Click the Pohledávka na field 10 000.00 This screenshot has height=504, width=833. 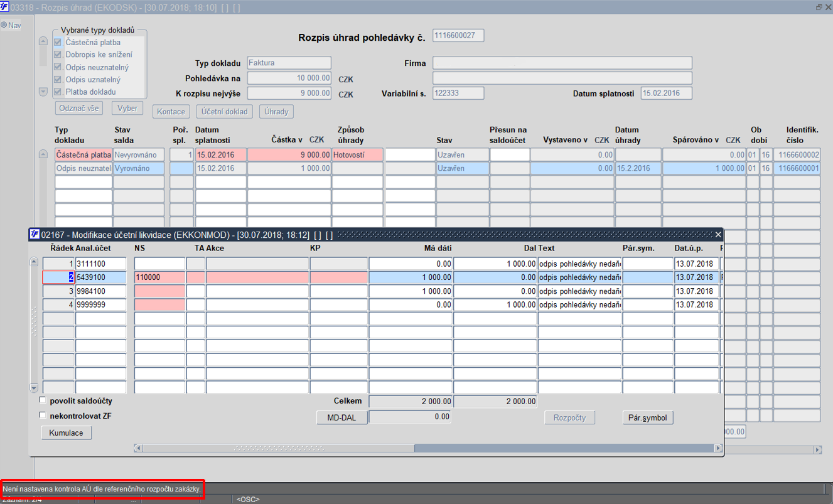pos(289,78)
